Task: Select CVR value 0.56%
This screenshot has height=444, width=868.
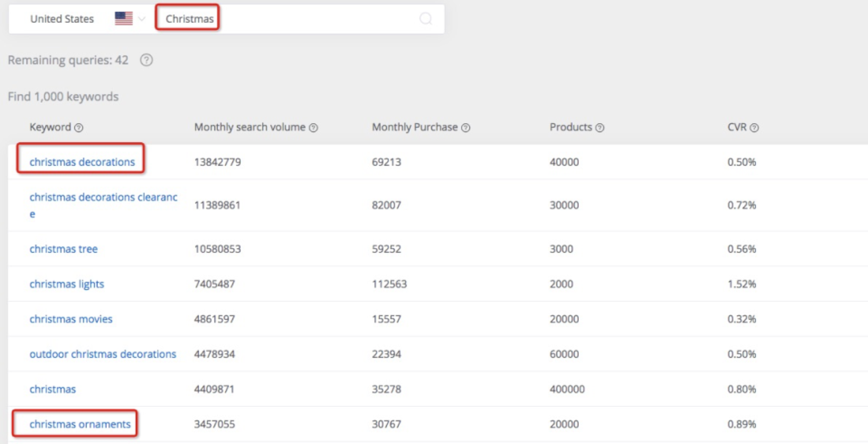Action: [742, 249]
